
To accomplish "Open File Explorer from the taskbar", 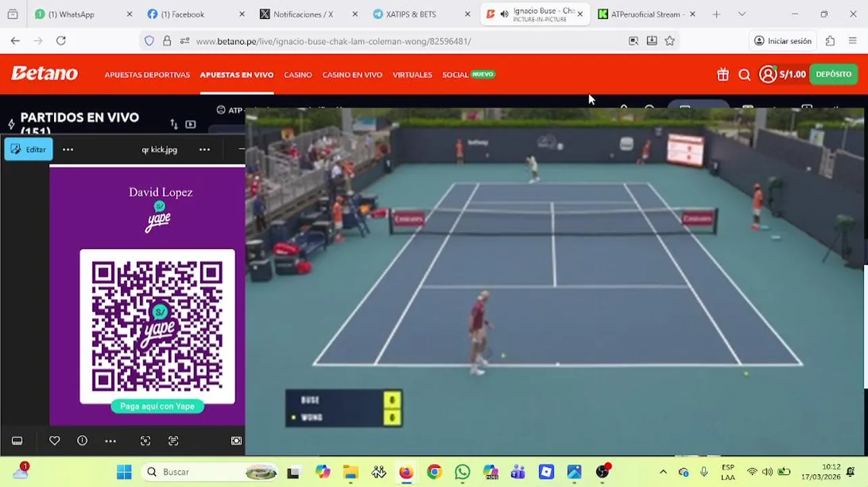I will pos(350,471).
